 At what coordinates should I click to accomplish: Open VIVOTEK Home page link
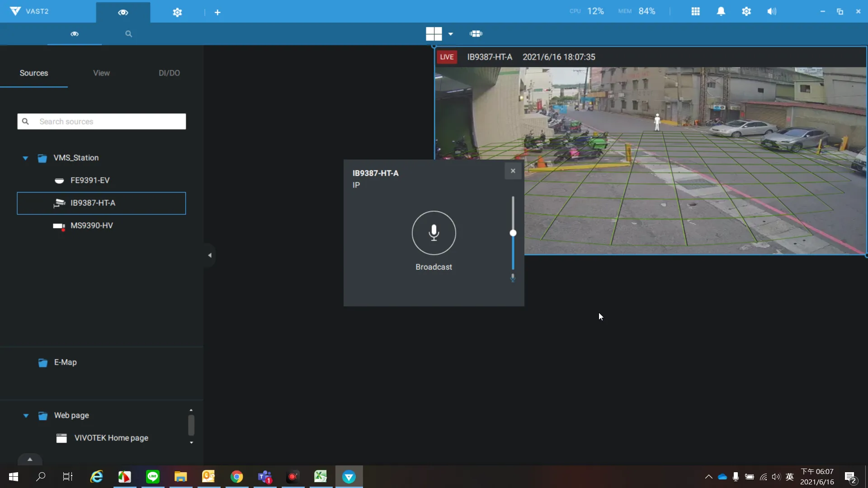111,438
